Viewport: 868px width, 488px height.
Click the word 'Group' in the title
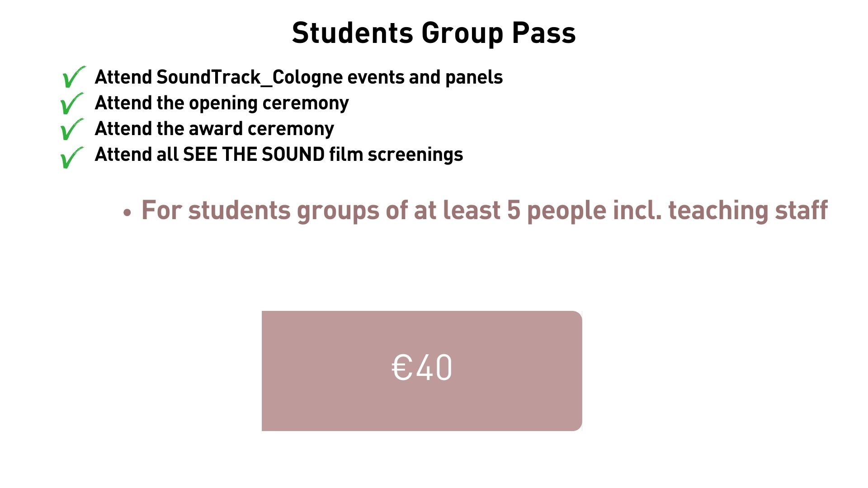[462, 33]
